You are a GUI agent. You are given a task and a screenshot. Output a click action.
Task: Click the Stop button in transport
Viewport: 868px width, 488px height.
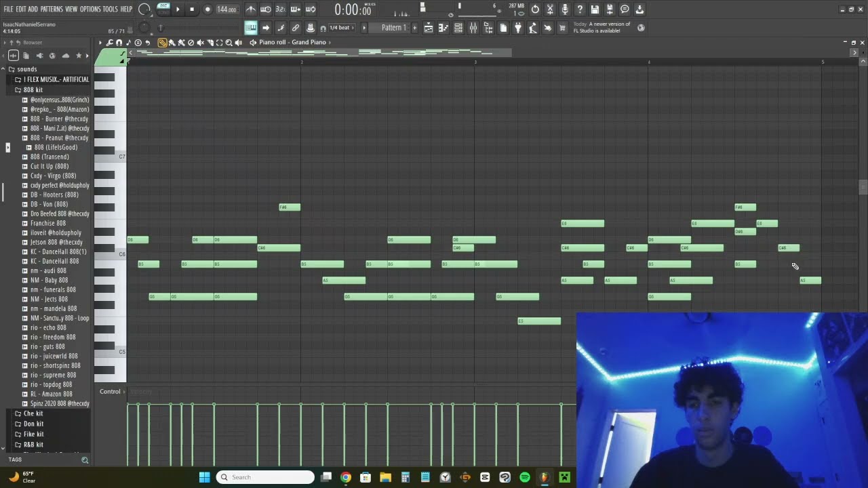click(x=192, y=9)
